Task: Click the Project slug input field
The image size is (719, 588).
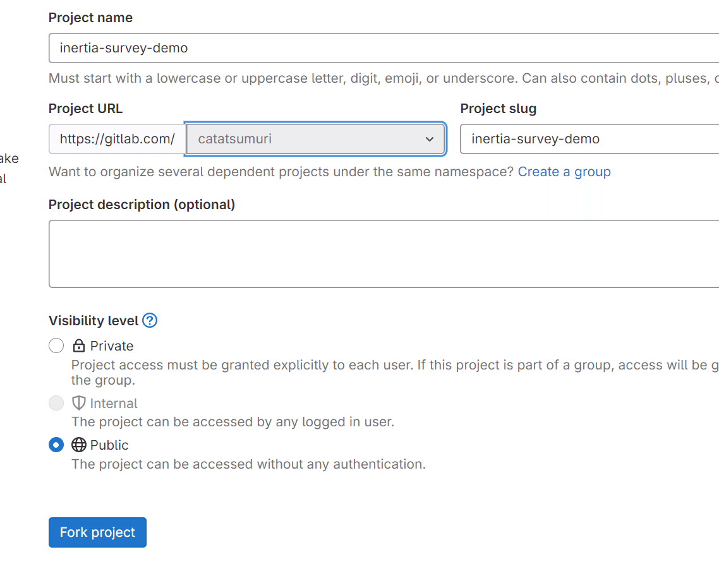Action: [x=589, y=139]
